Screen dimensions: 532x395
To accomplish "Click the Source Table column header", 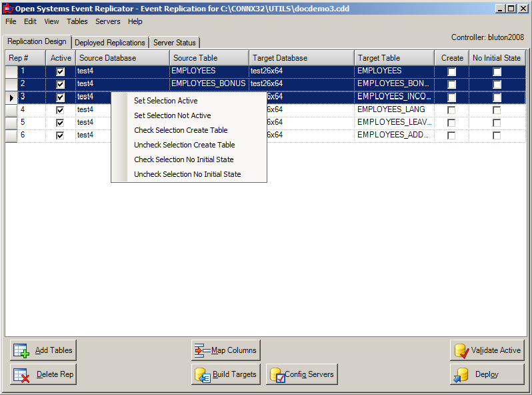I will click(x=209, y=58).
